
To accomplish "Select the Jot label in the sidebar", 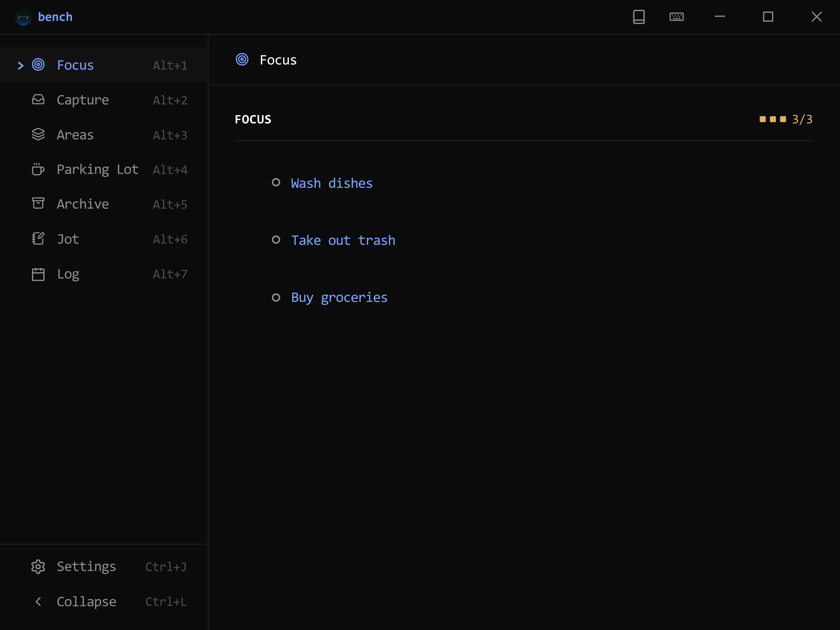I will 68,239.
